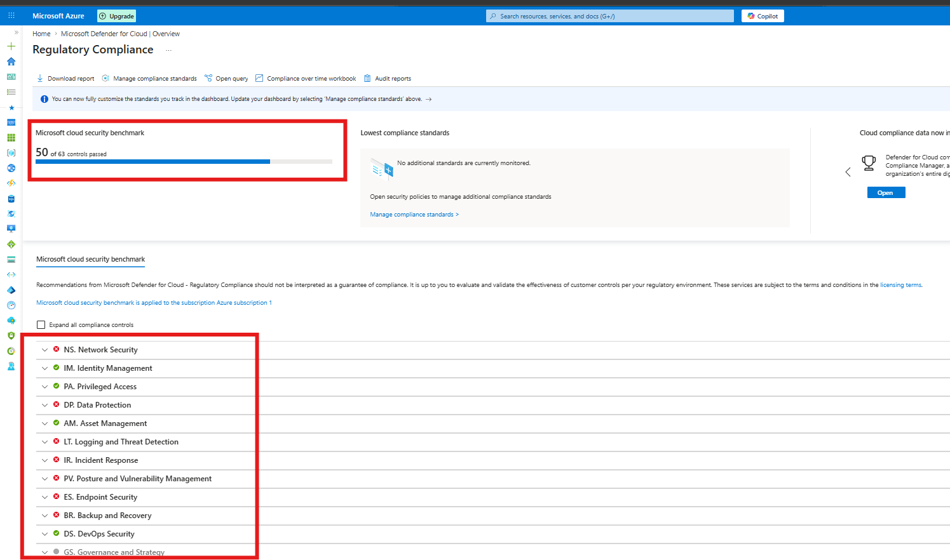Click Open query in the toolbar

point(226,79)
